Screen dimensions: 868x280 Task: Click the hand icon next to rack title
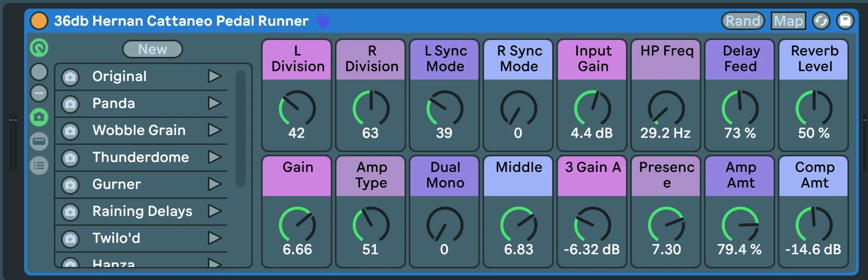pyautogui.click(x=322, y=21)
